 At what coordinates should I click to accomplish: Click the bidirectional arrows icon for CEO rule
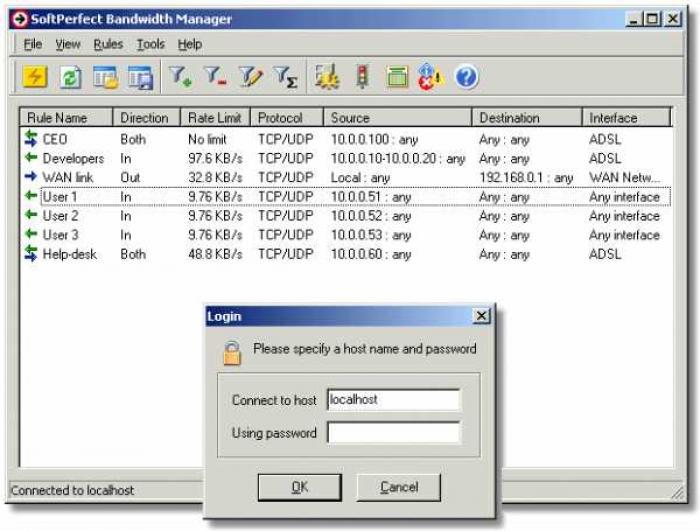point(31,138)
